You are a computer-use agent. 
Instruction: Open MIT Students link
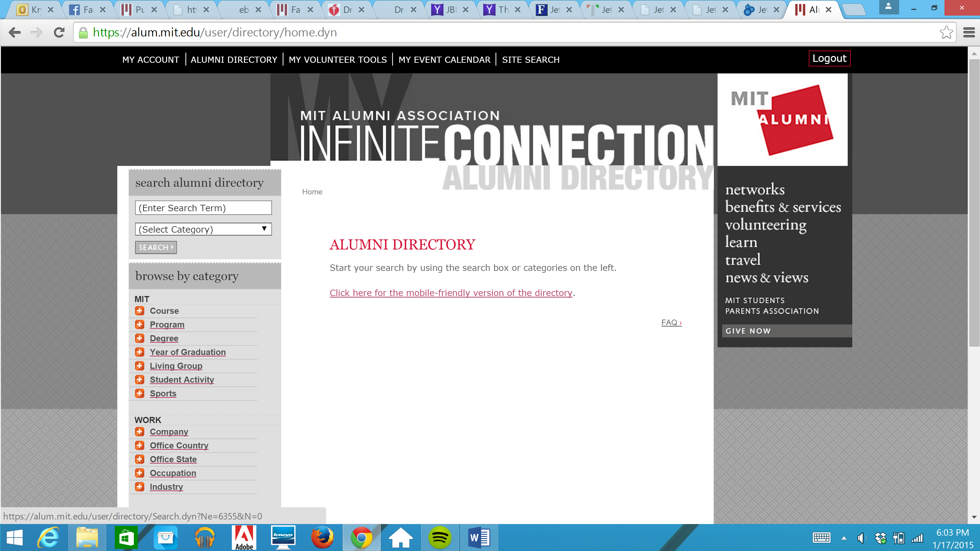755,300
